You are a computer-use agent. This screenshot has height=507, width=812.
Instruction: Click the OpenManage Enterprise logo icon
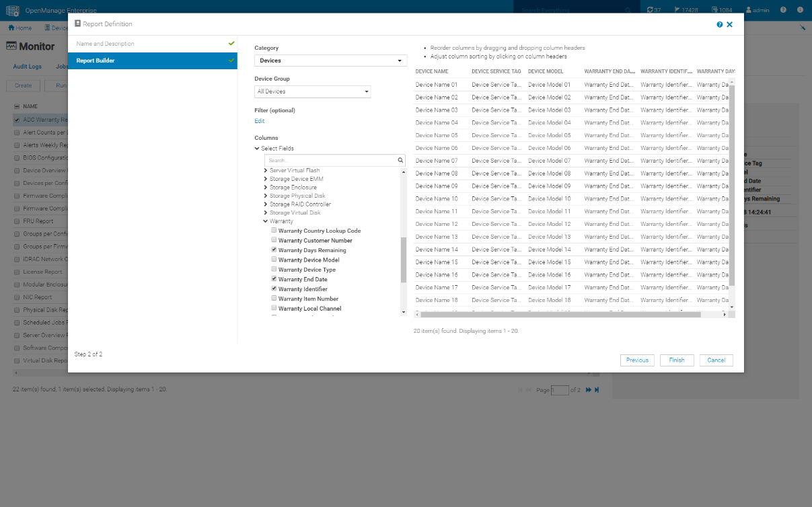pyautogui.click(x=12, y=10)
